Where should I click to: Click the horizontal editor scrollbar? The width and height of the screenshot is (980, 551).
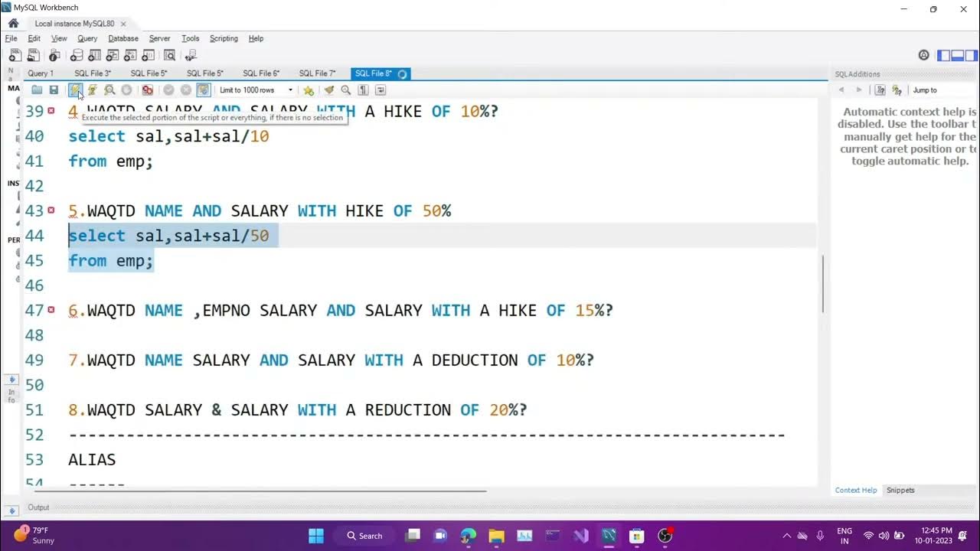(x=260, y=491)
